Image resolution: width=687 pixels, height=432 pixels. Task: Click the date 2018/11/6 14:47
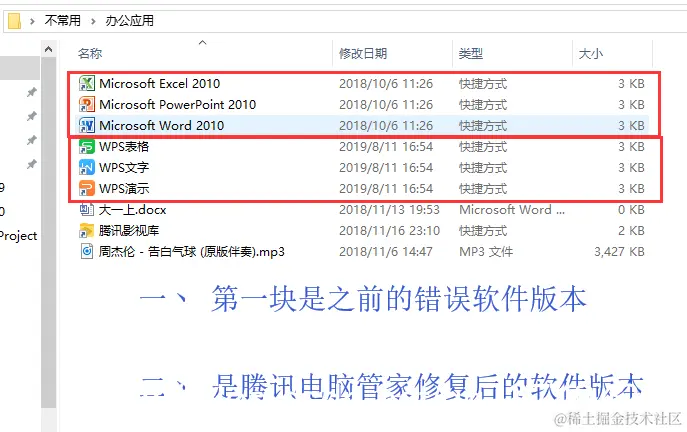tap(386, 251)
